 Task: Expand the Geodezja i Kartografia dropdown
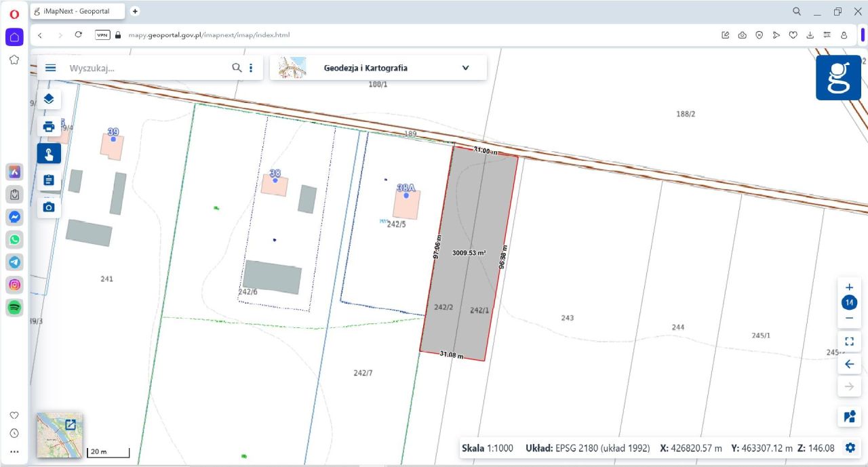[x=465, y=68]
